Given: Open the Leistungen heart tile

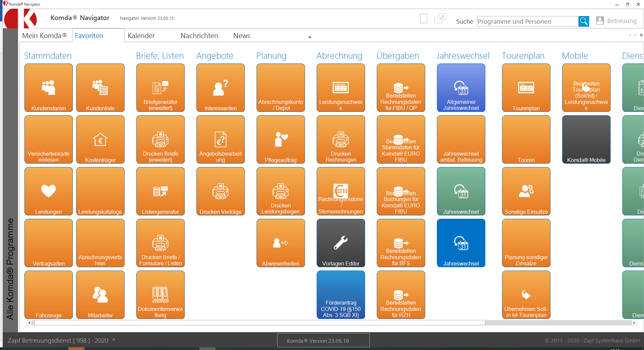Looking at the screenshot, I should pyautogui.click(x=48, y=191).
